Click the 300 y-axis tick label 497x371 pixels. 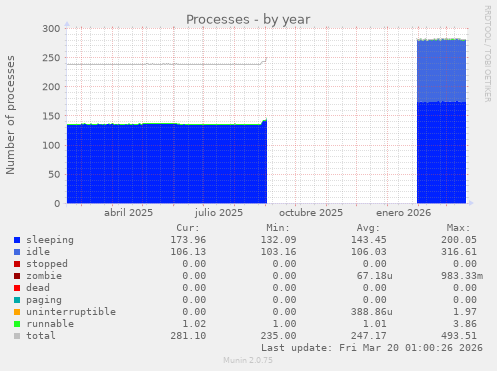pos(51,29)
